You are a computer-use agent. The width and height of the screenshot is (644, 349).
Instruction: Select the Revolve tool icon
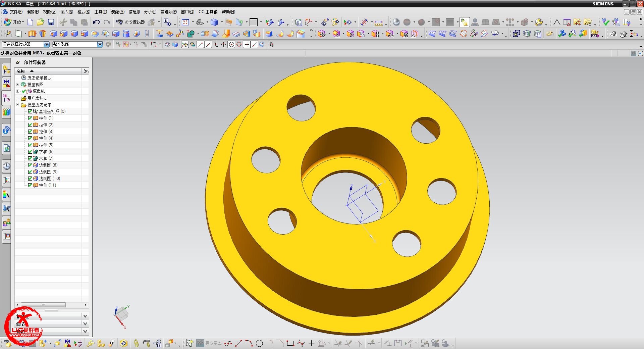pos(43,34)
